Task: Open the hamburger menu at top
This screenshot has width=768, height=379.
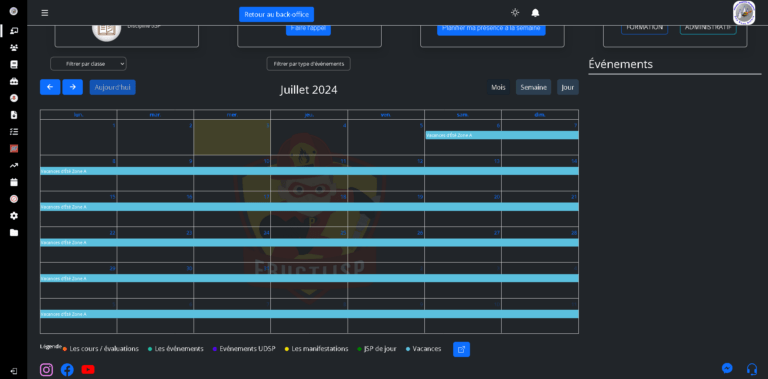Action: [45, 13]
